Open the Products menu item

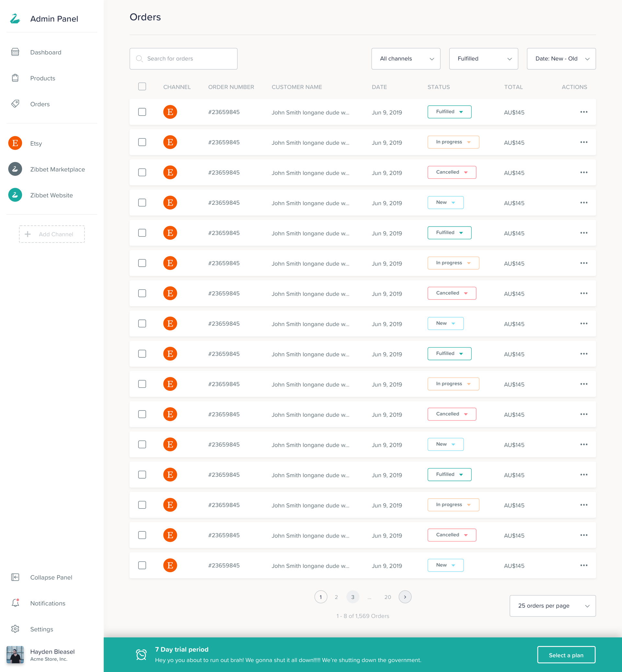43,78
